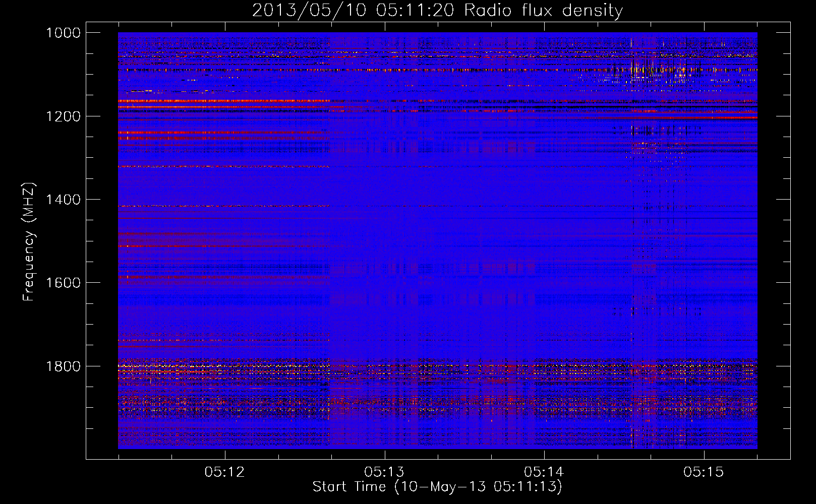Click the "Frequency (MHZ)" axis label
This screenshot has width=816, height=504.
[x=29, y=242]
